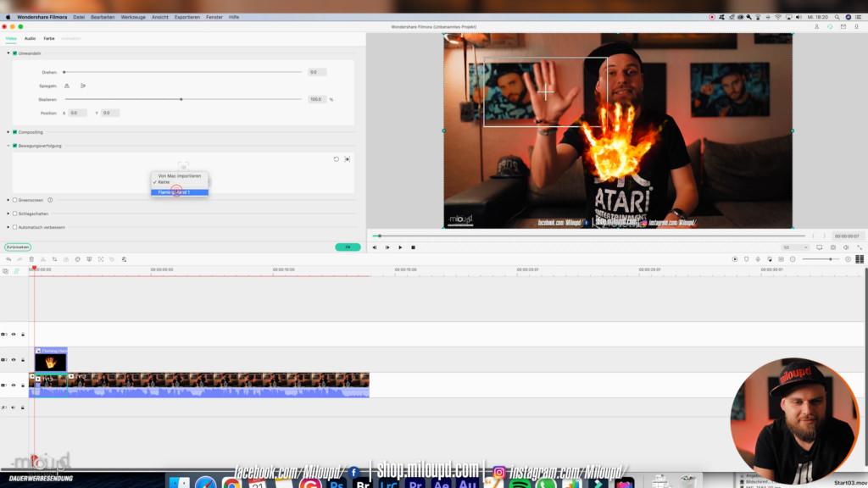Toggle the Umwandeln checkbox
This screenshot has height=488, width=868.
tap(15, 53)
